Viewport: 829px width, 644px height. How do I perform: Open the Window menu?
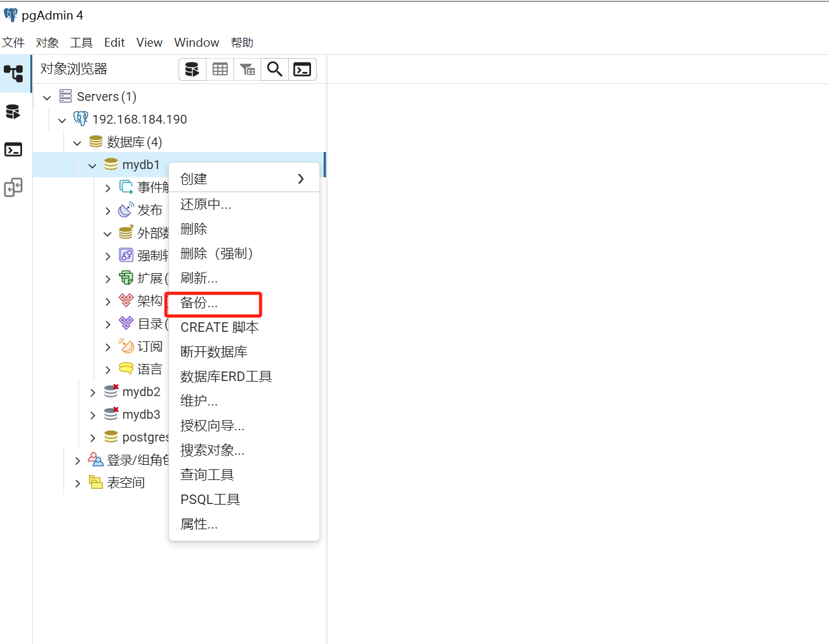tap(197, 42)
